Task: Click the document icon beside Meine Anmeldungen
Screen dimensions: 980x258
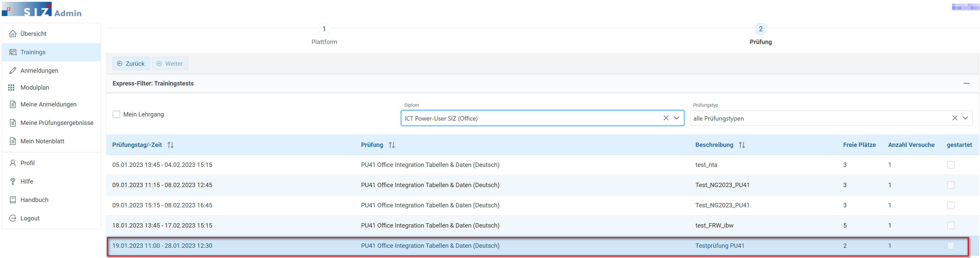Action: (13, 104)
